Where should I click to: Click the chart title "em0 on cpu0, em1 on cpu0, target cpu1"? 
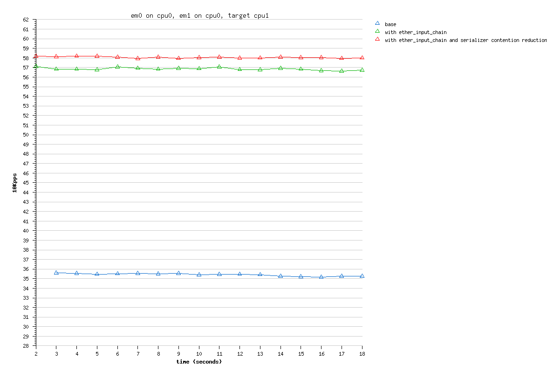200,16
